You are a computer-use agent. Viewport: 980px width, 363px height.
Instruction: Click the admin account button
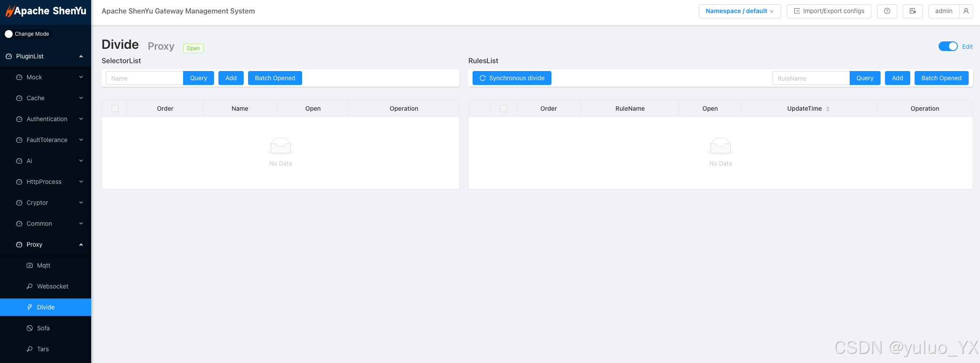(944, 11)
